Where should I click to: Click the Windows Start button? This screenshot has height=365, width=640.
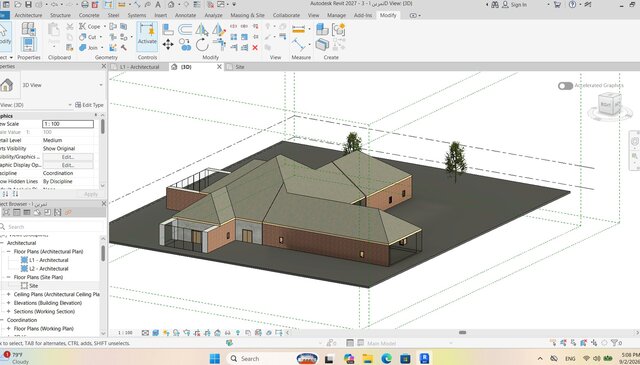(215, 358)
